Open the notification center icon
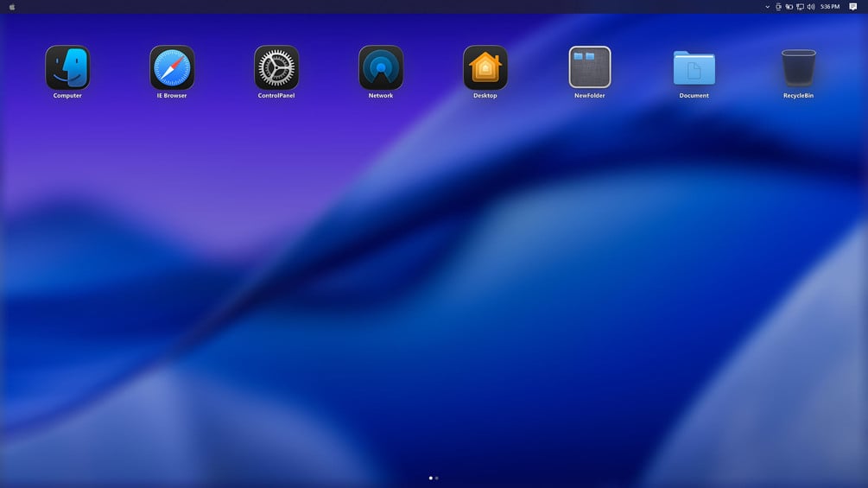The image size is (868, 488). click(x=853, y=7)
